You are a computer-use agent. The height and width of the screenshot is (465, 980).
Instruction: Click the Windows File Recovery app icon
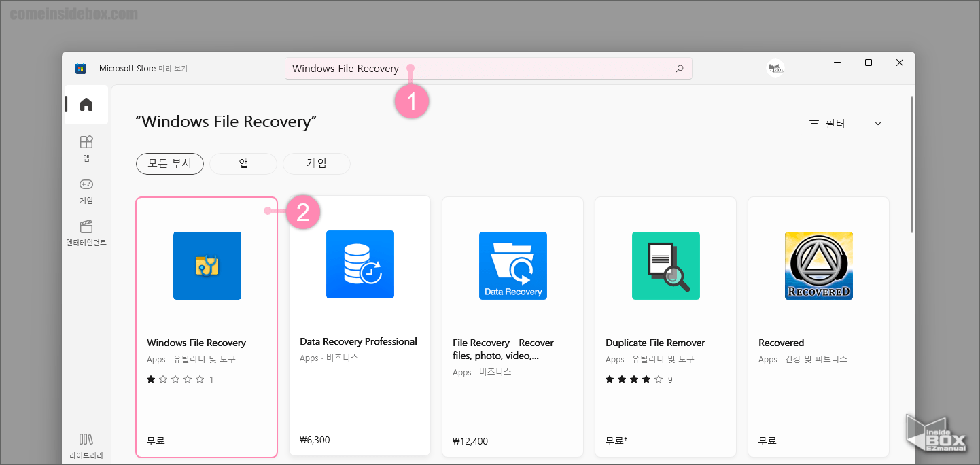coord(207,266)
